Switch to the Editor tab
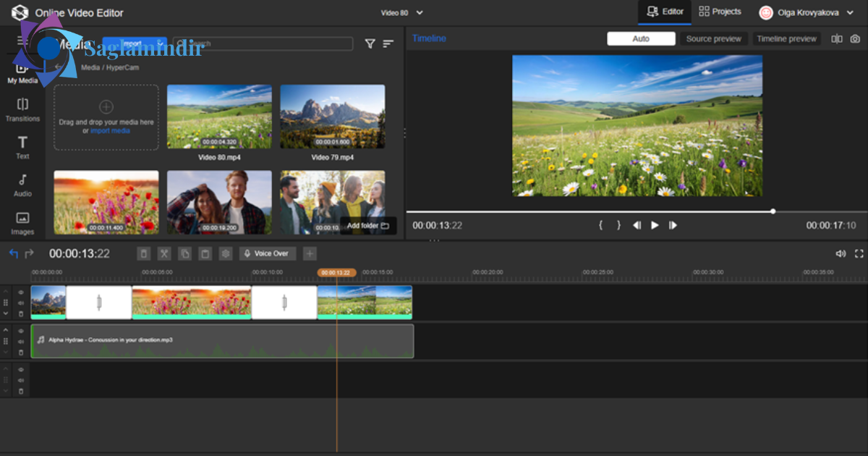 pyautogui.click(x=665, y=12)
